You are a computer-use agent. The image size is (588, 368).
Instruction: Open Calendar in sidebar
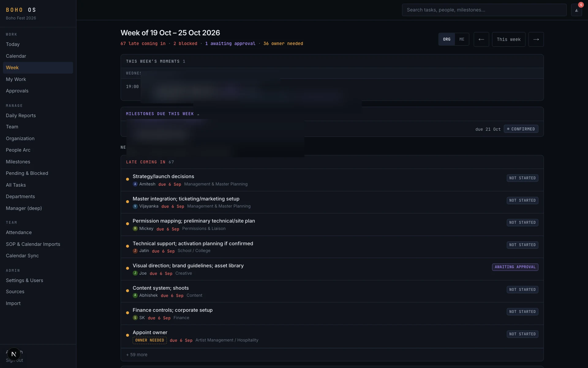coord(38,56)
